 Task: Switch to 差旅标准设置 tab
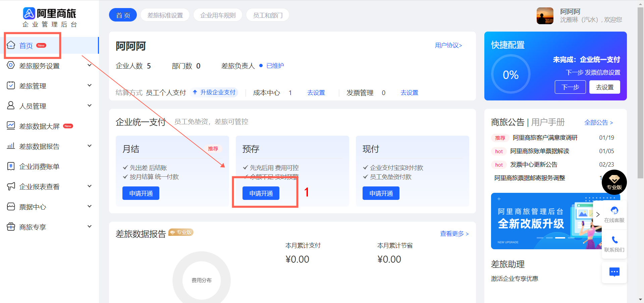[x=165, y=15]
